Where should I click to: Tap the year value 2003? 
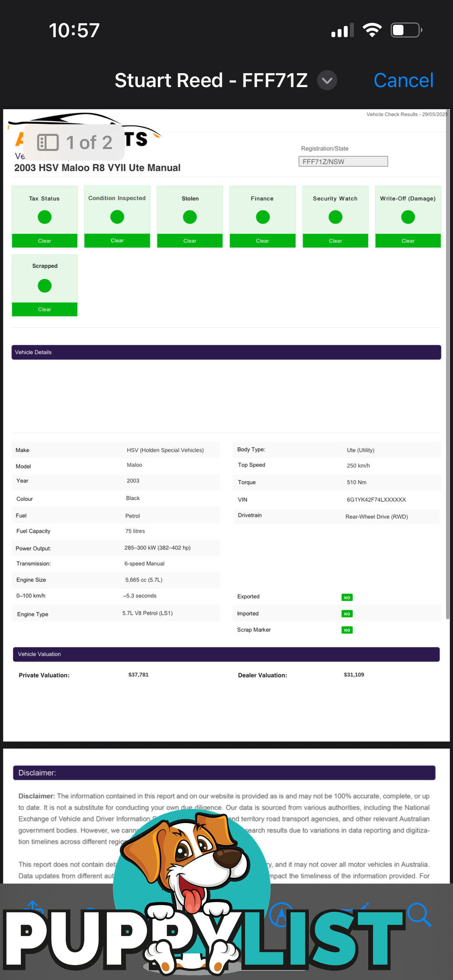coord(133,481)
